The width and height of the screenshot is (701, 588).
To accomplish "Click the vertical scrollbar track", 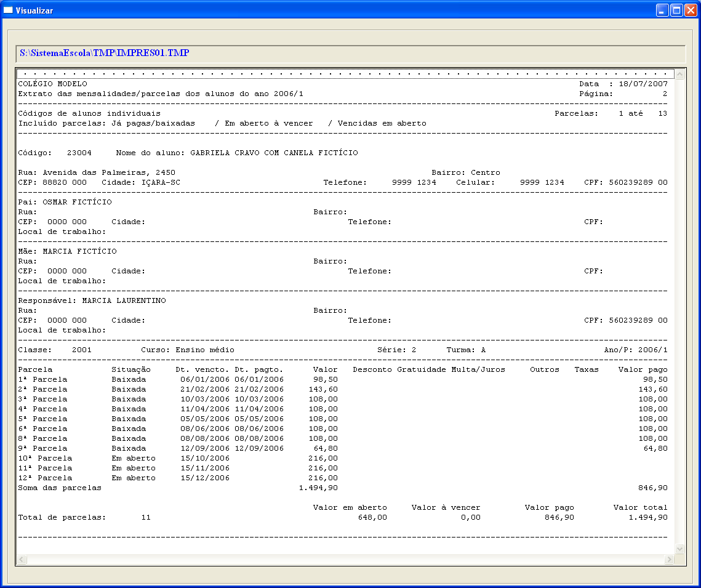I will click(x=679, y=308).
